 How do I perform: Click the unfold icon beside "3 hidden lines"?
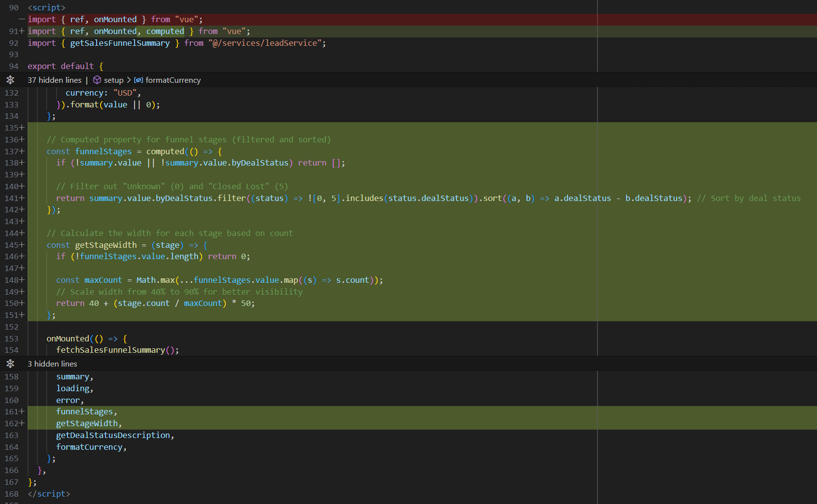click(x=10, y=364)
